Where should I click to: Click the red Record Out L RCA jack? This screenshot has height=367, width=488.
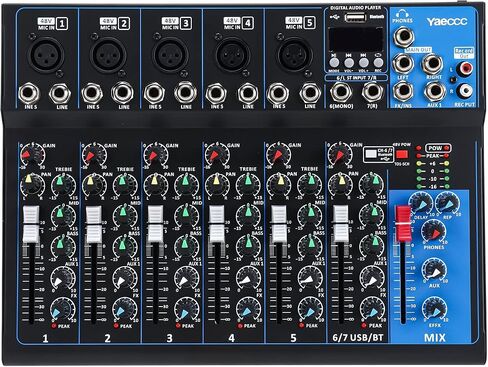tap(466, 69)
